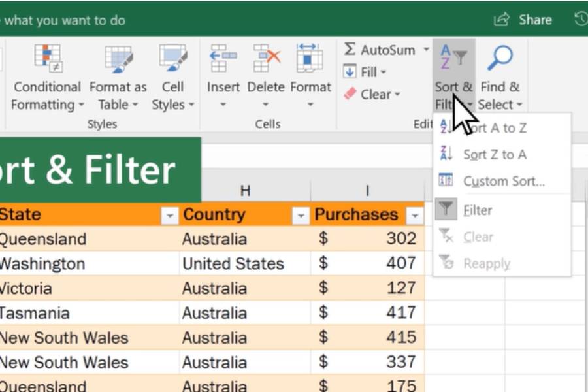Expand the Format as Table dropdown arrow

(x=135, y=105)
